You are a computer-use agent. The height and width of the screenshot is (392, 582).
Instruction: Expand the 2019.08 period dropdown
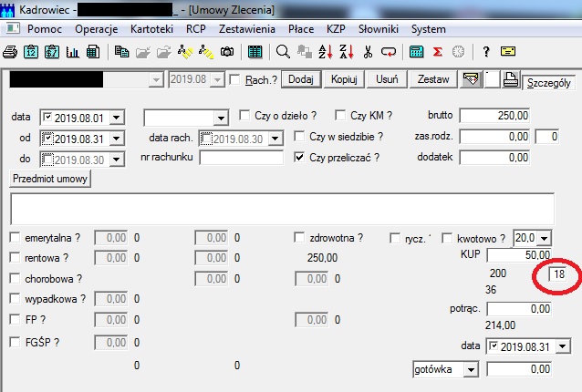[217, 79]
